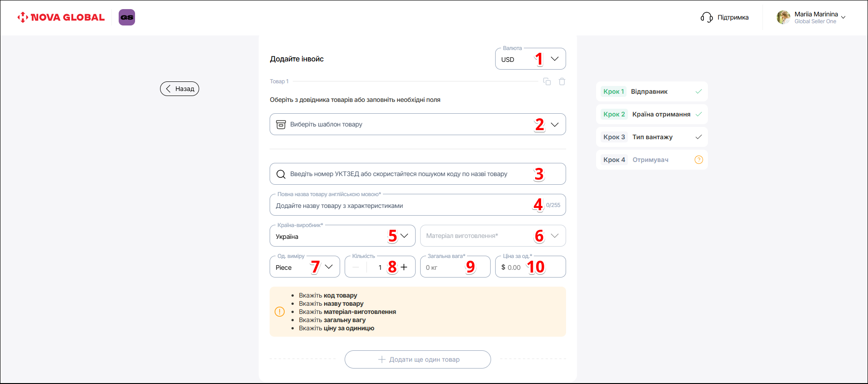The width and height of the screenshot is (868, 384).
Task: Click the headset support icon
Action: [x=707, y=17]
